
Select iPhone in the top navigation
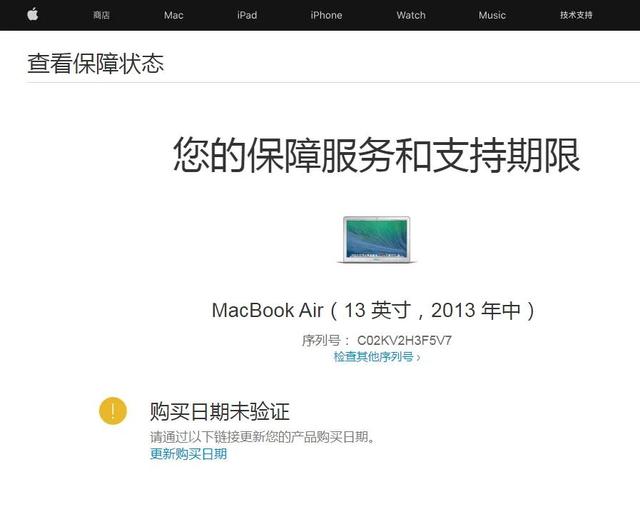coord(326,15)
